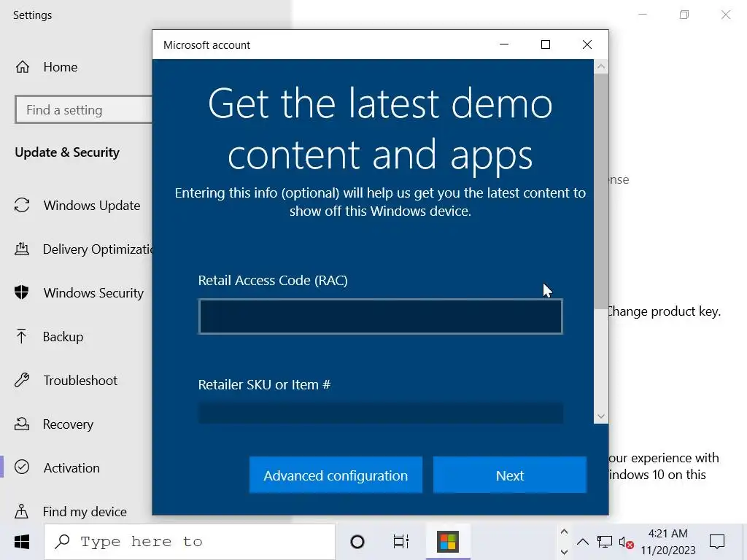Maximize the Microsoft account dialog
This screenshot has width=747, height=560.
[x=546, y=44]
